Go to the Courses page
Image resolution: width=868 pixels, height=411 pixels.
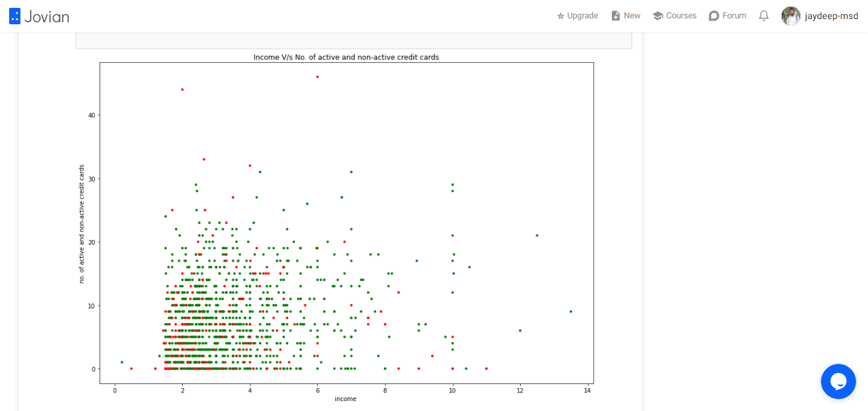click(675, 16)
